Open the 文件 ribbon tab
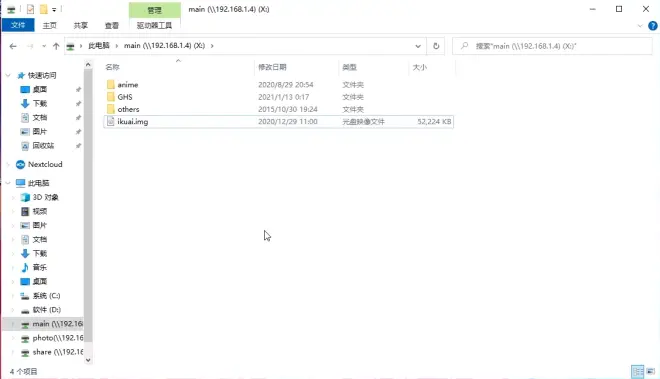This screenshot has height=379, width=660. point(18,25)
